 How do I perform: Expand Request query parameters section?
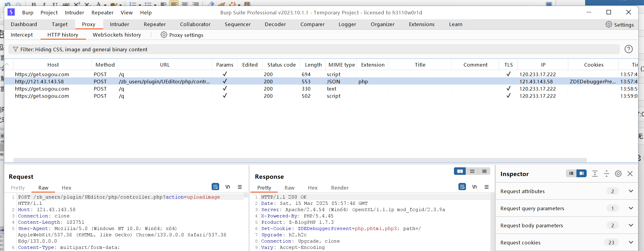(631, 208)
